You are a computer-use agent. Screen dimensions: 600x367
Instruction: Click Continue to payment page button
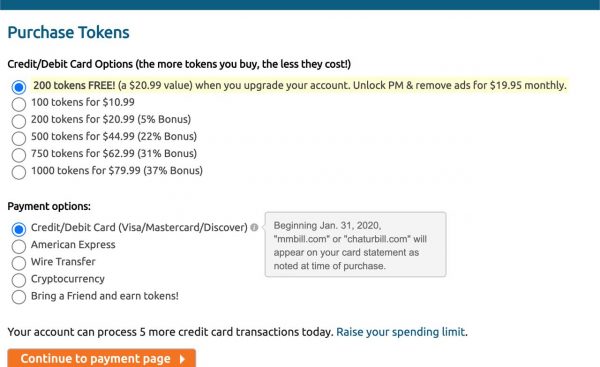[x=101, y=358]
